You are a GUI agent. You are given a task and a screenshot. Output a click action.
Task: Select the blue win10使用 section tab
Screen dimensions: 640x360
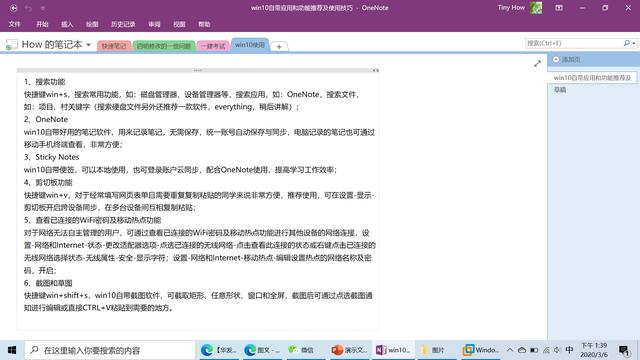250,45
